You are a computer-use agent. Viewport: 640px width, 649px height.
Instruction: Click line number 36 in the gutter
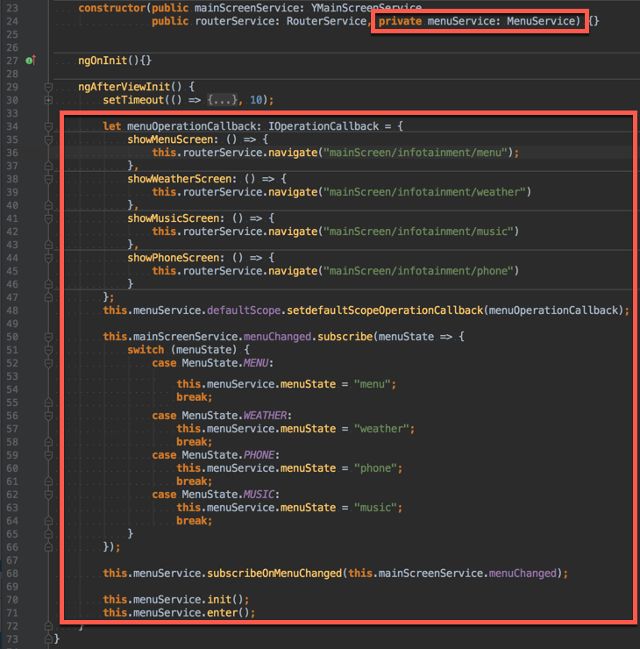[12, 152]
